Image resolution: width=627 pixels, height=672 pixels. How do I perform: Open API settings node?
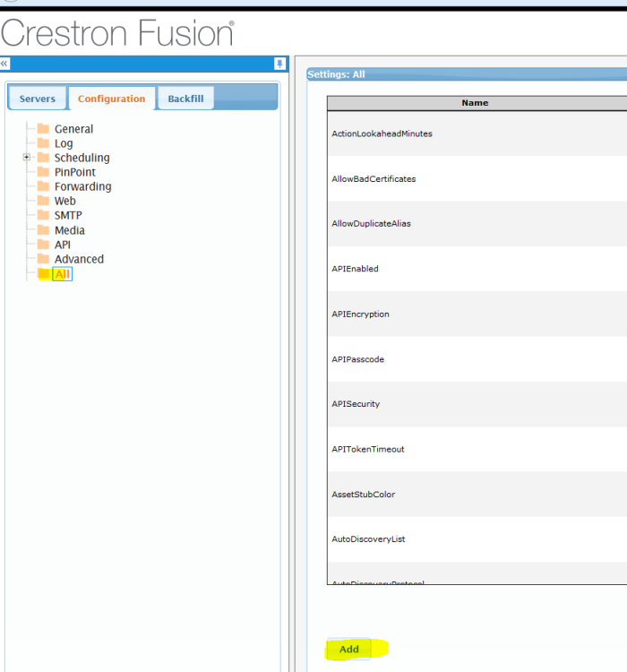click(x=62, y=245)
